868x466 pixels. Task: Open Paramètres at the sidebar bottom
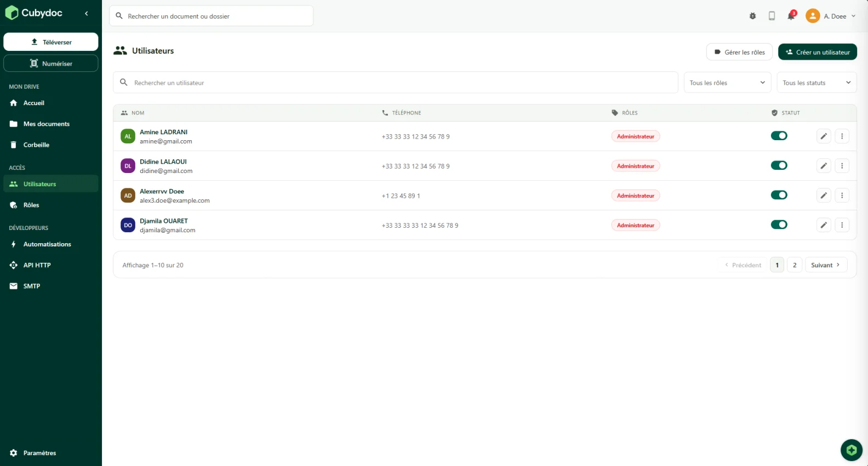click(51, 453)
